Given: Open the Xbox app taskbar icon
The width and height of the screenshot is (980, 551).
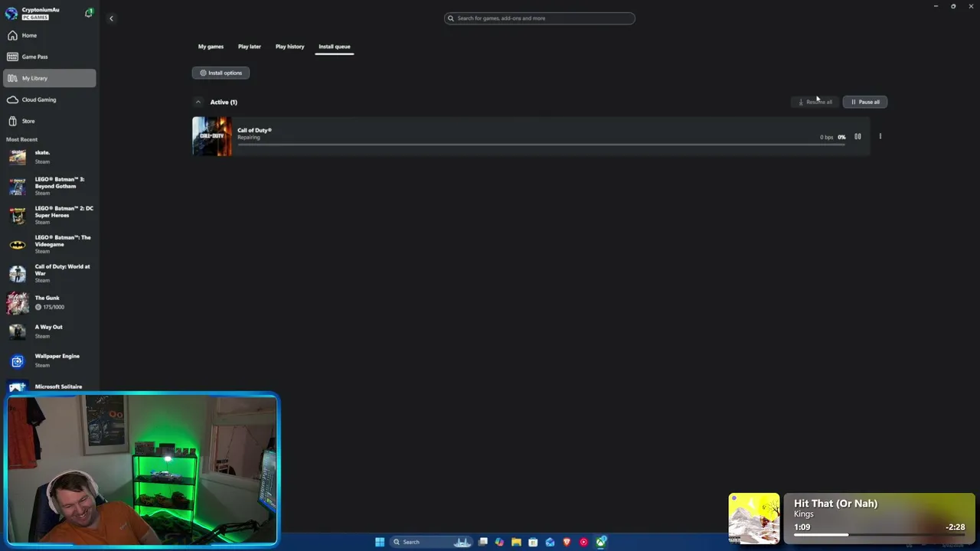Looking at the screenshot, I should (601, 542).
